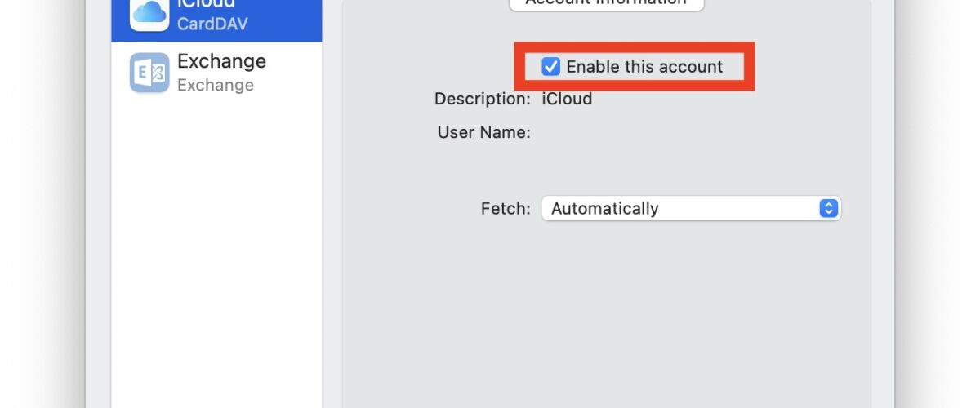Select the Exchange account in the list

pos(217,73)
